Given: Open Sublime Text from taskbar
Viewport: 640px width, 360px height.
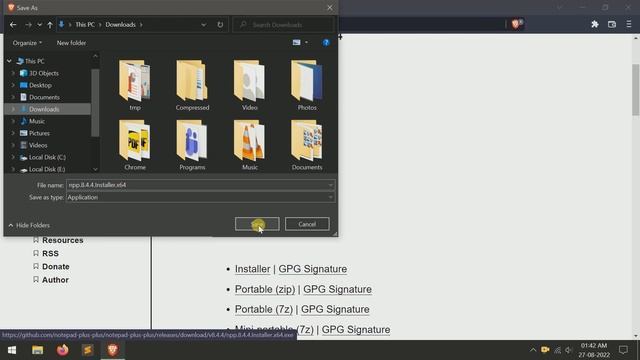Looking at the screenshot, I should [88, 350].
